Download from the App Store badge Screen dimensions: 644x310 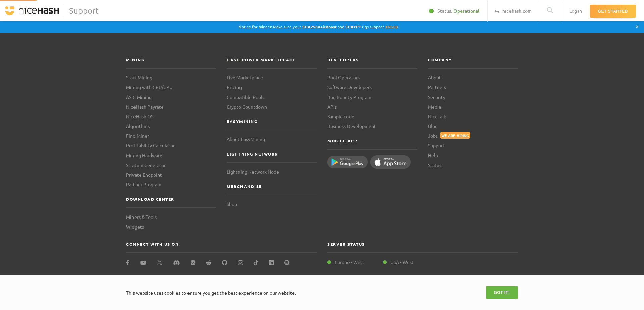(390, 162)
